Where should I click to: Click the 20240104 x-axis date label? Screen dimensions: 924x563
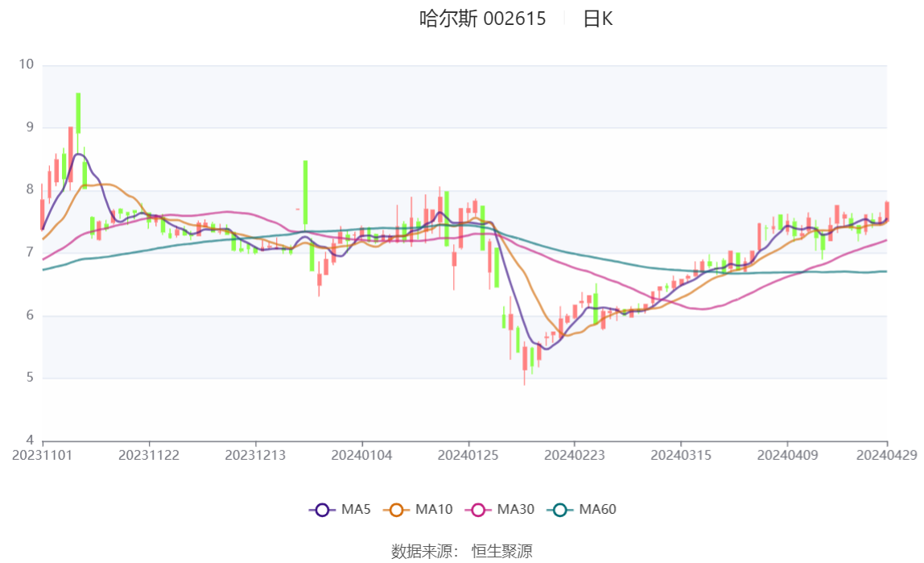pyautogui.click(x=362, y=456)
